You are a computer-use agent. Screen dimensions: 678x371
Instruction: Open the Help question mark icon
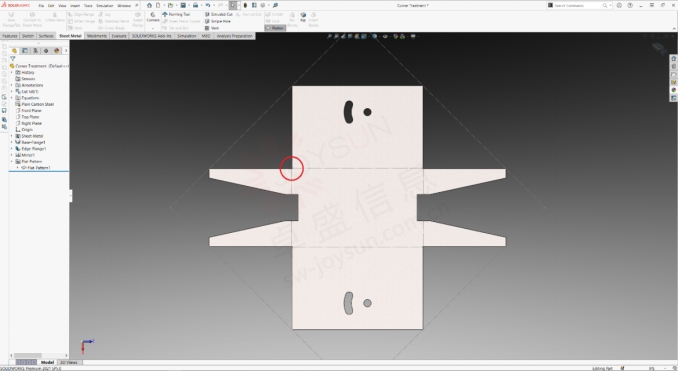tap(630, 5)
